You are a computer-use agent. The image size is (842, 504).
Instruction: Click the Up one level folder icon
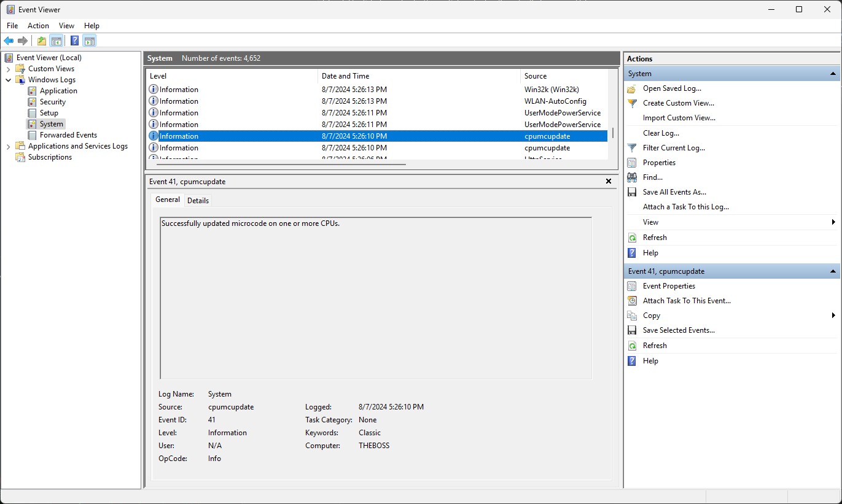pyautogui.click(x=41, y=41)
